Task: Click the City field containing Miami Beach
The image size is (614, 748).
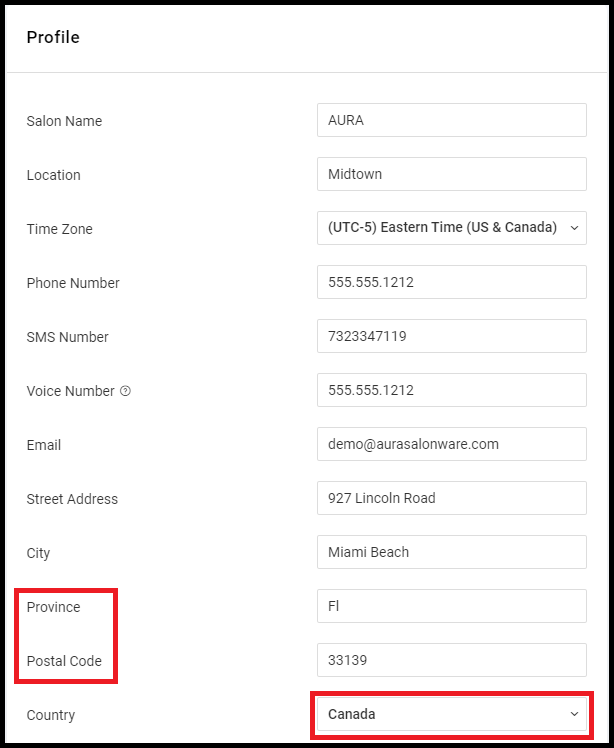Action: click(x=452, y=552)
